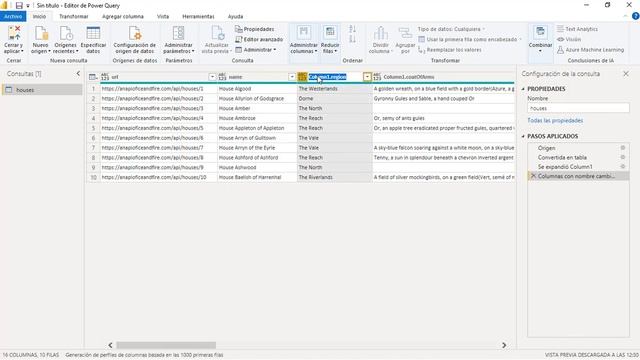Click The Westerlands cell

click(x=335, y=89)
